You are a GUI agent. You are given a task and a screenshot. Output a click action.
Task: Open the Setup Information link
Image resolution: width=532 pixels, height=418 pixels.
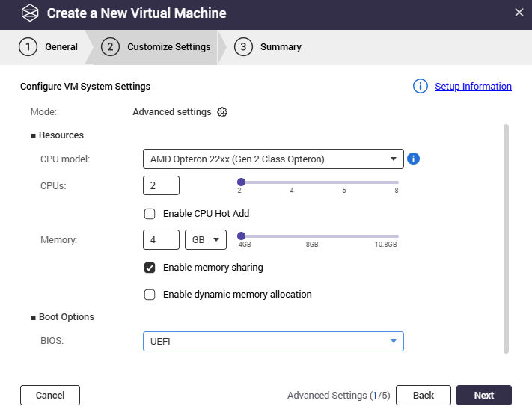tap(473, 87)
